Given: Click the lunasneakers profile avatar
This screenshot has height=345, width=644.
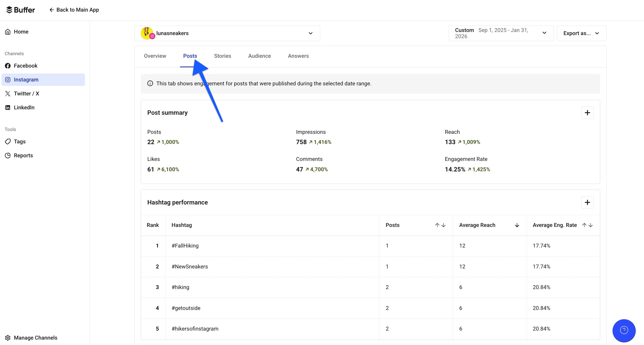Looking at the screenshot, I should [x=147, y=33].
